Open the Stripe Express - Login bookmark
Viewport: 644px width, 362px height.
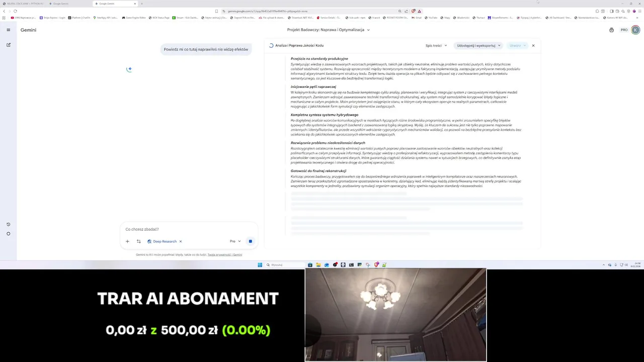[x=52, y=18]
